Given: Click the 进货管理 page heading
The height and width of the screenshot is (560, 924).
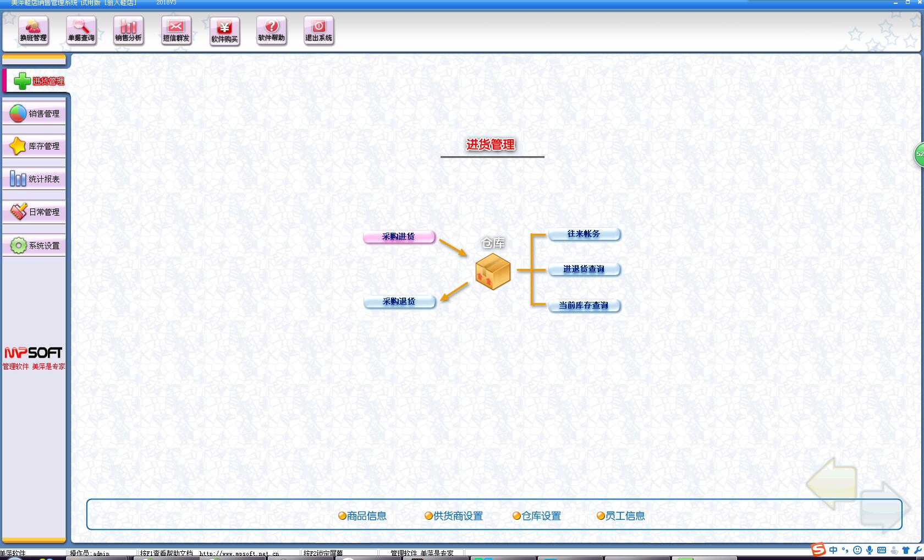Looking at the screenshot, I should (491, 145).
